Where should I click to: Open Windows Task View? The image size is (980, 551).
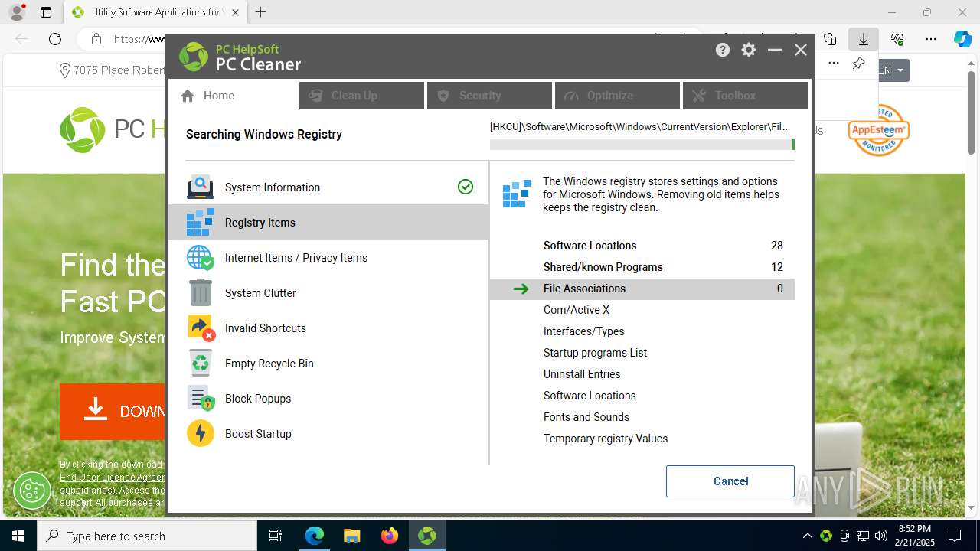pyautogui.click(x=276, y=536)
